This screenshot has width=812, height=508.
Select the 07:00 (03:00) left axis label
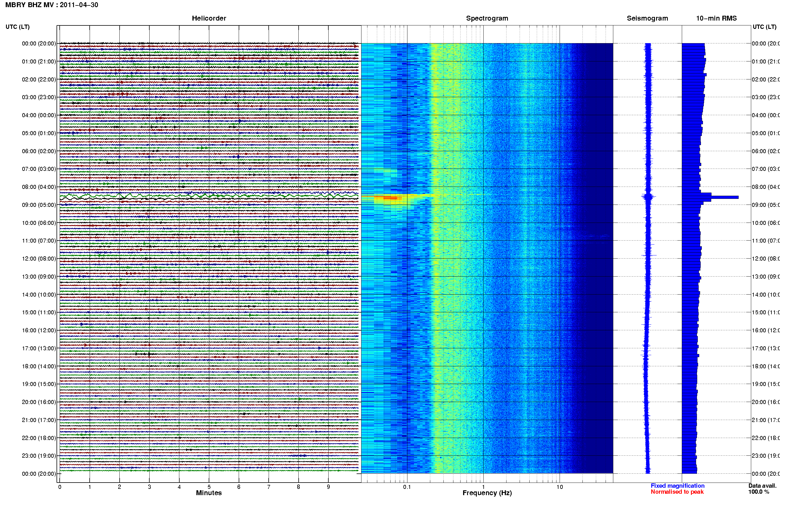tap(39, 169)
